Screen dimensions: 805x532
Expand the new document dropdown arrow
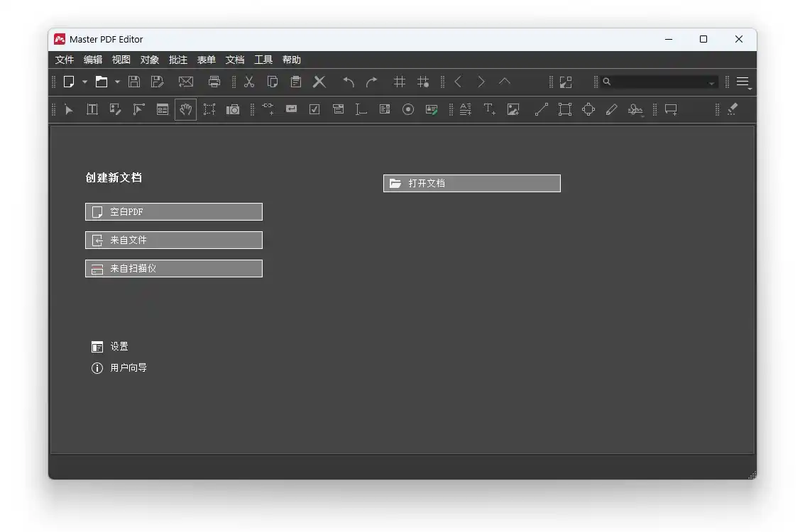[x=84, y=82]
